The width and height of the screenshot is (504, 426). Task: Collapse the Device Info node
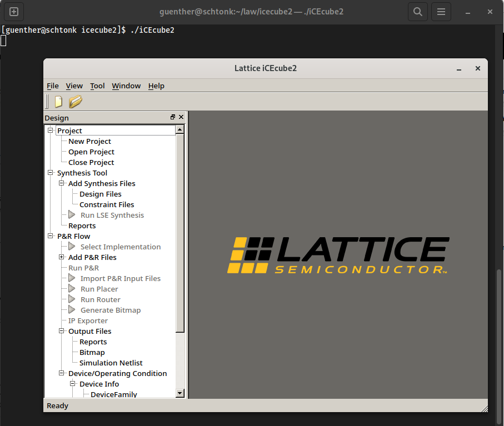(x=73, y=384)
